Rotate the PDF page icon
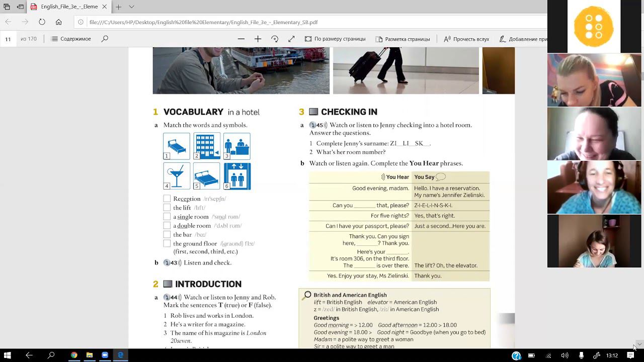 tap(275, 39)
